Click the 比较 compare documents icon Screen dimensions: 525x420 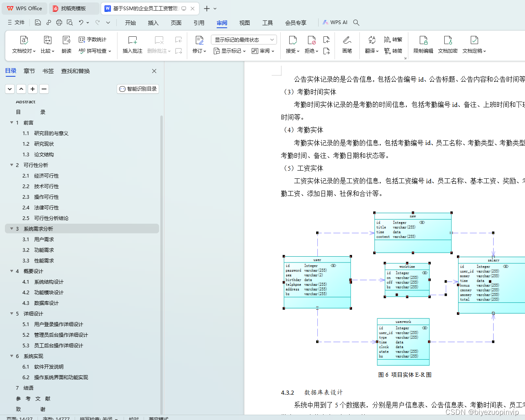[47, 40]
